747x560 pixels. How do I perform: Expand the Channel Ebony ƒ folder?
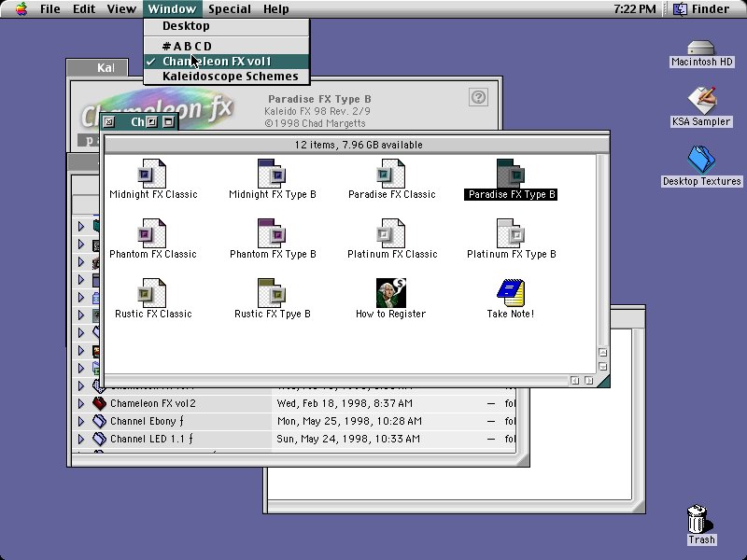[x=81, y=421]
